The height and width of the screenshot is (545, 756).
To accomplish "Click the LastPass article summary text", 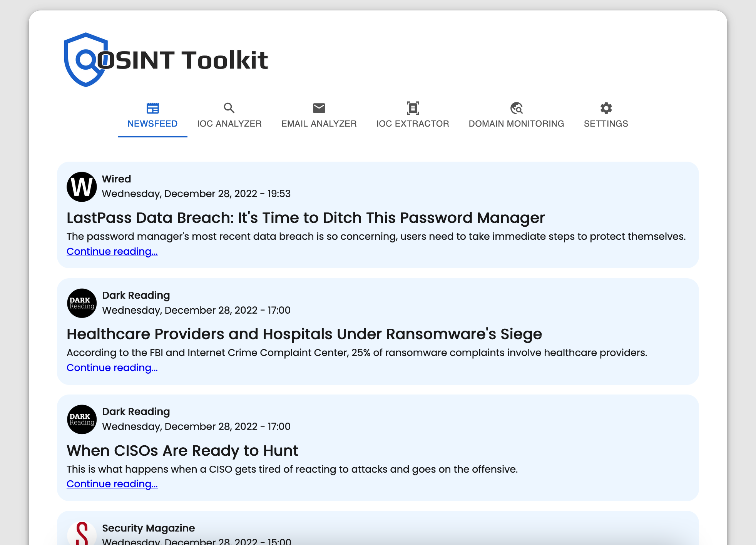I will pyautogui.click(x=376, y=236).
